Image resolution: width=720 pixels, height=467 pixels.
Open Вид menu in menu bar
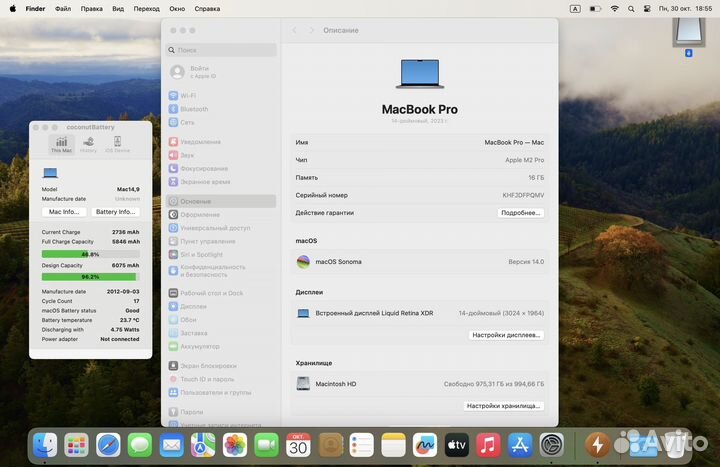[118, 9]
